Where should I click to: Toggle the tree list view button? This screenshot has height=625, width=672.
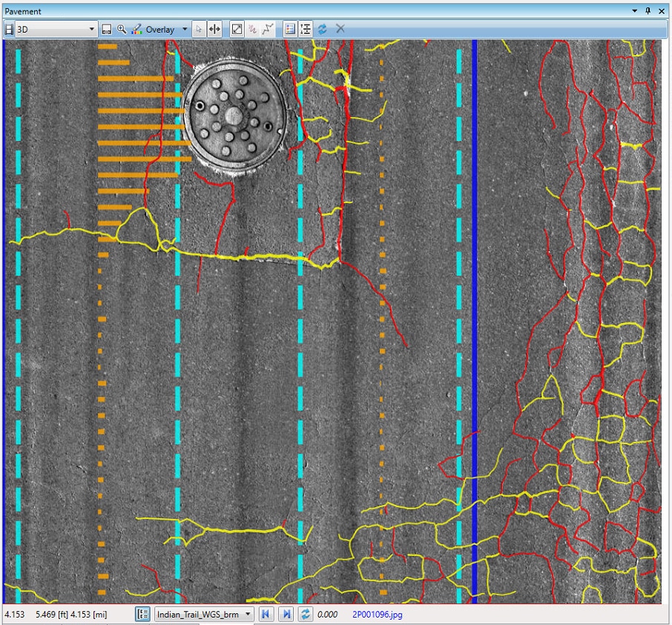pyautogui.click(x=306, y=30)
